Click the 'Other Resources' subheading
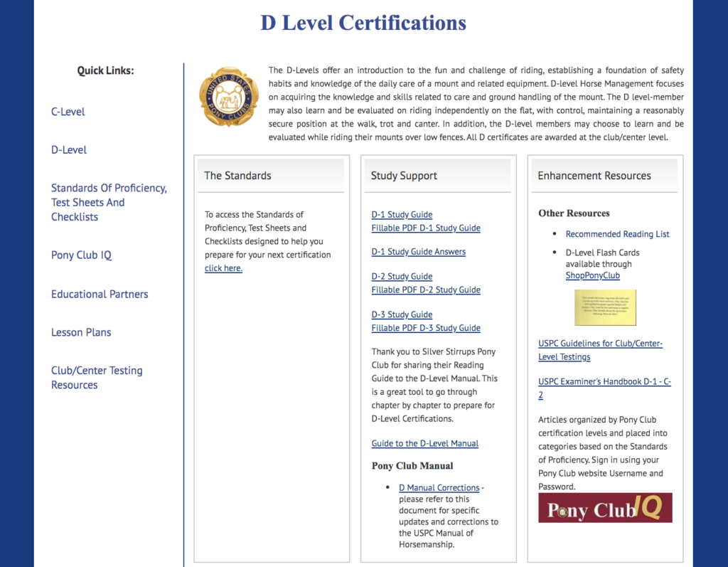This screenshot has height=567, width=728. (x=574, y=213)
